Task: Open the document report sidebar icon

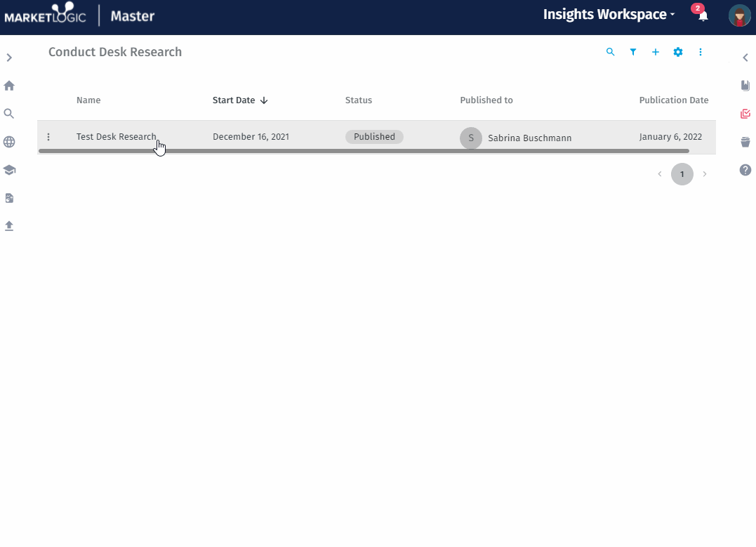Action: 8,198
